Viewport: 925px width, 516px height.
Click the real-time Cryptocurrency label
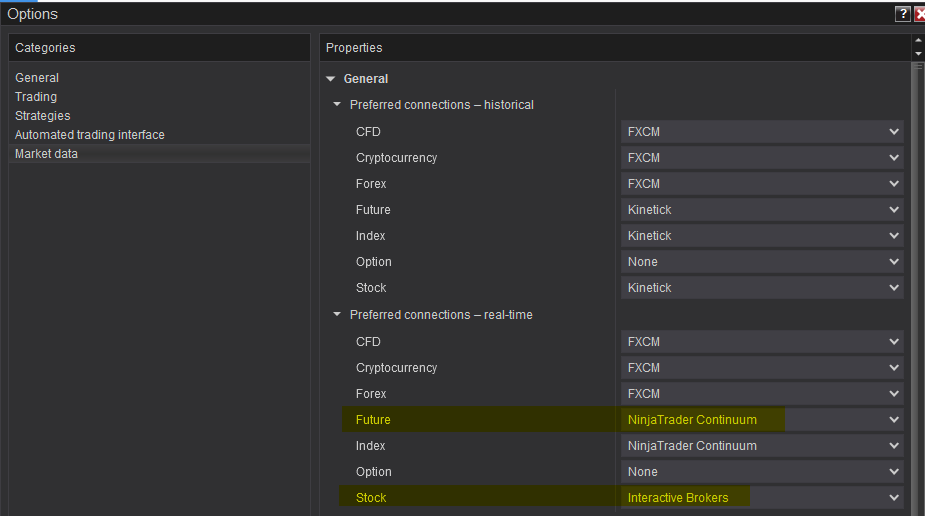click(396, 367)
